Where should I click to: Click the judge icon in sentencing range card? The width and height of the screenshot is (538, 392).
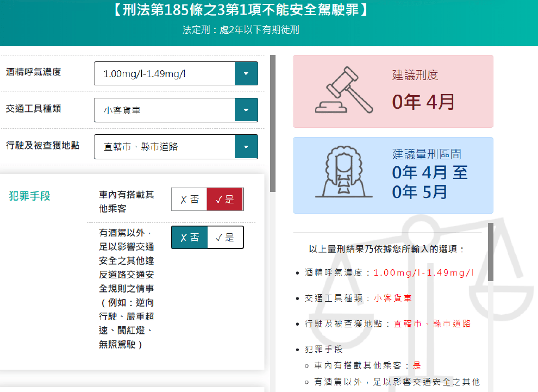tap(344, 172)
